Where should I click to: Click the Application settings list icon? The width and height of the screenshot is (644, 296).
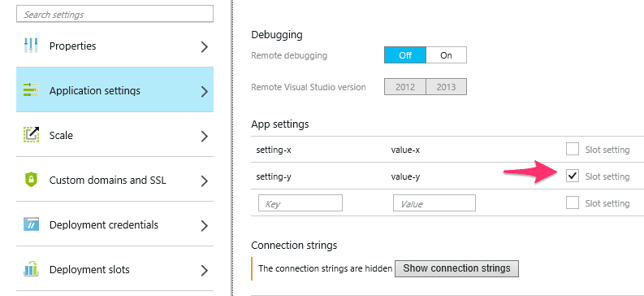[31, 90]
